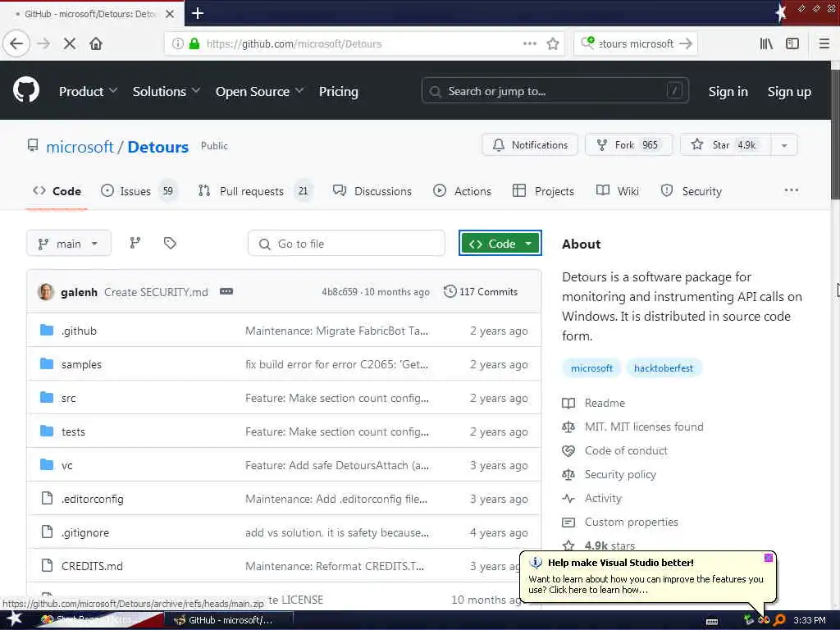Switch to the Discussions tab

coord(373,190)
